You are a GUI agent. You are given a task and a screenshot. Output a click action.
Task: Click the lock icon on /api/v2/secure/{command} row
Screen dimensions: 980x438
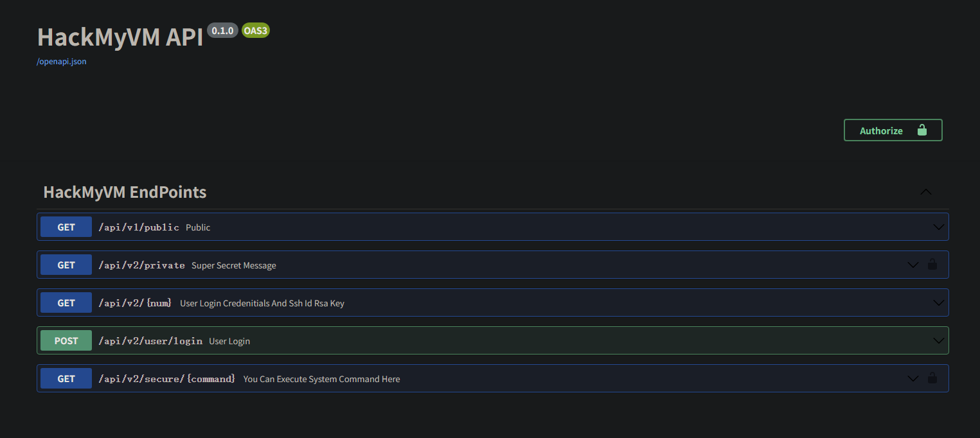coord(932,378)
